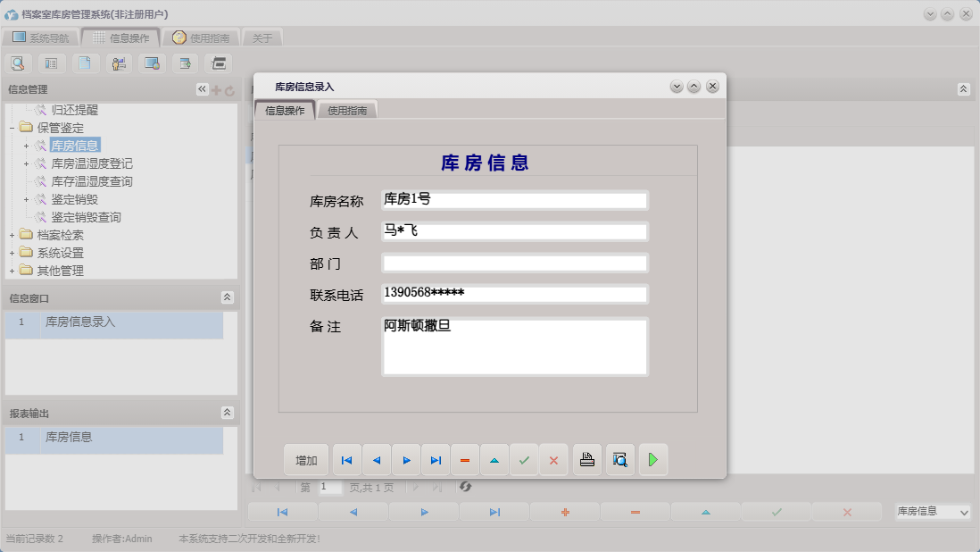Confirm the record with the green checkmark
Viewport: 980px width, 552px height.
[x=524, y=459]
